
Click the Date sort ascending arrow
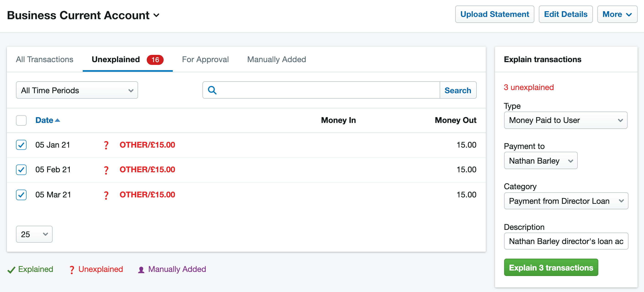pos(58,120)
